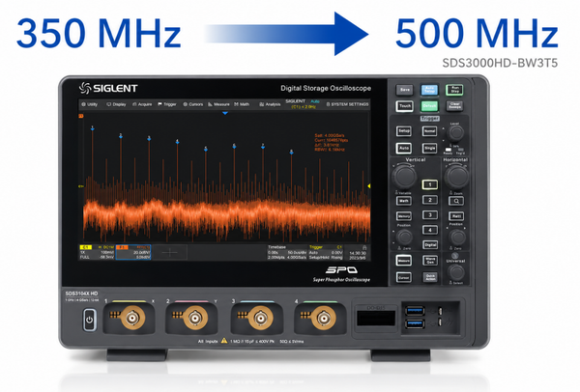Toggle channel 2 button on the Vertical panel

click(430, 200)
